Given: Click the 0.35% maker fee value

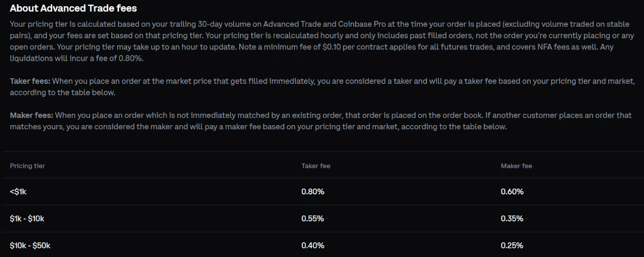Looking at the screenshot, I should (512, 219).
